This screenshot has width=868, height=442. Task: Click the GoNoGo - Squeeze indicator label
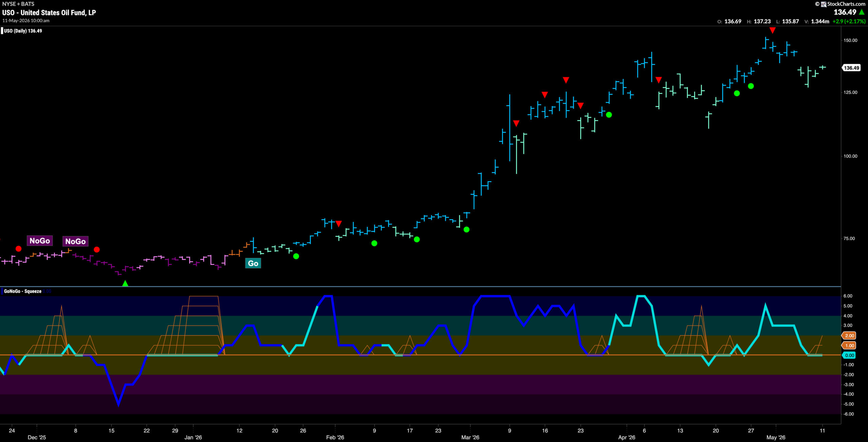point(23,291)
